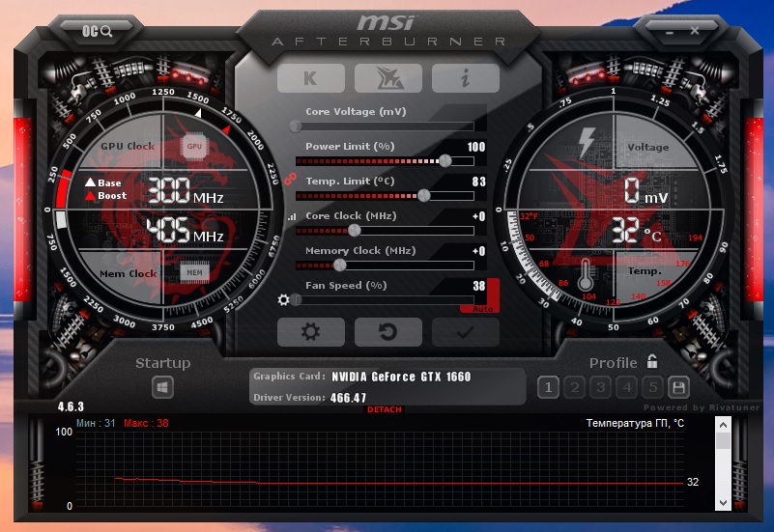Click the Memory Clock +0 value

[479, 251]
